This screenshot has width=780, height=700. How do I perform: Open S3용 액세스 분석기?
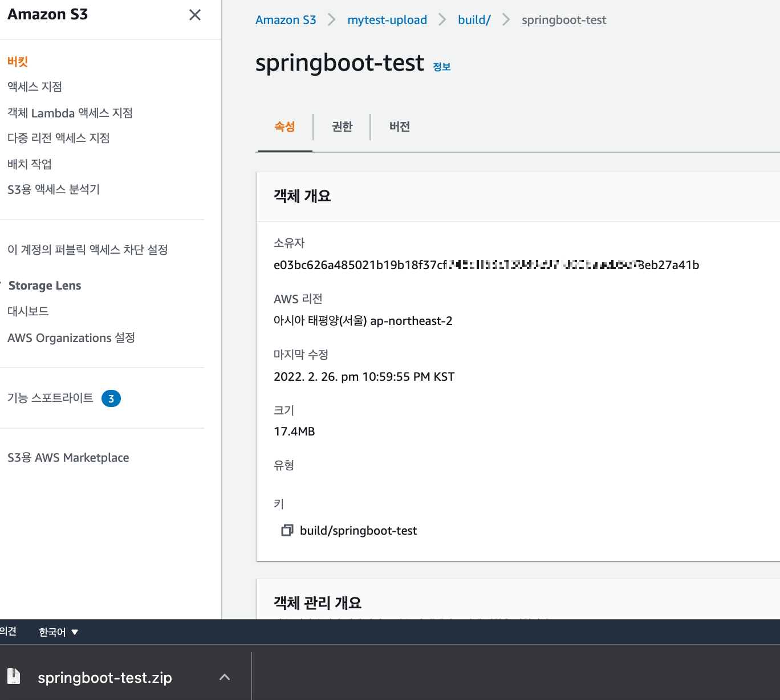tap(54, 189)
